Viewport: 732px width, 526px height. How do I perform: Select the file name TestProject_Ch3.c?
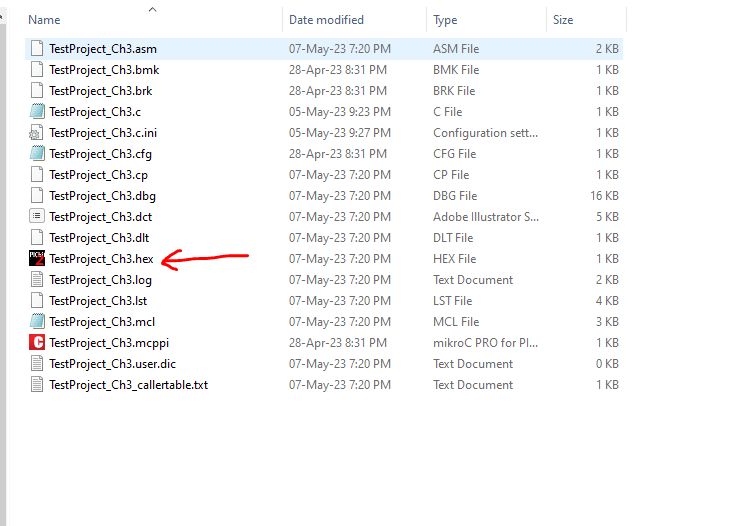pyautogui.click(x=95, y=112)
